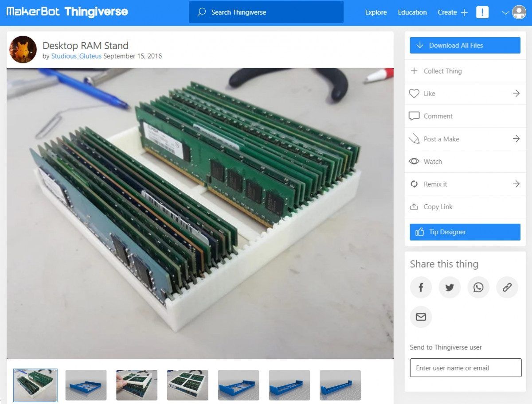The width and height of the screenshot is (532, 404).
Task: Click the Download All Files button
Action: pyautogui.click(x=465, y=45)
